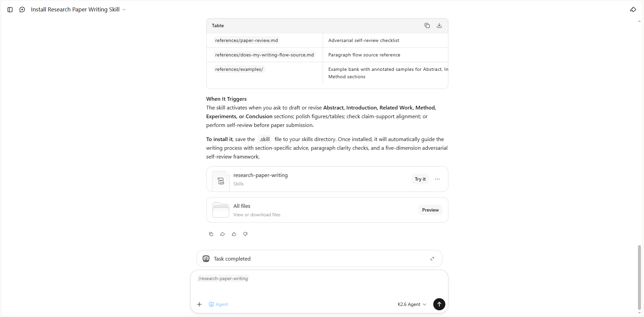Start a new chat via bubble icon
This screenshot has width=644, height=317.
[22, 10]
